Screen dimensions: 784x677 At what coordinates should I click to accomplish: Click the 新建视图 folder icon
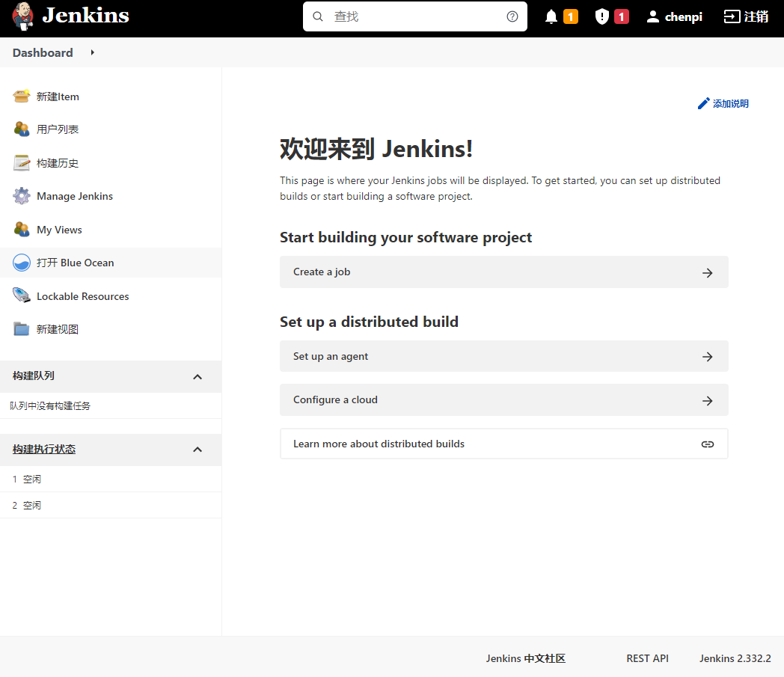[22, 328]
